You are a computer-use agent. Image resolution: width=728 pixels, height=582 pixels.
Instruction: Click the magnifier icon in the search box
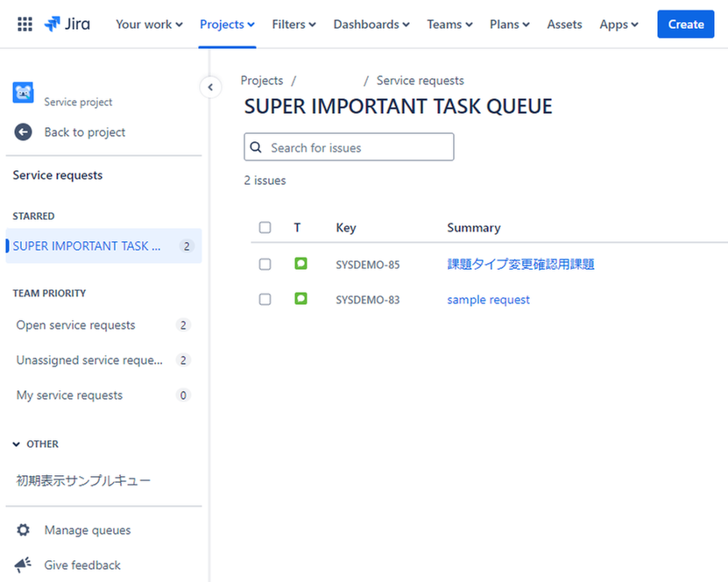pyautogui.click(x=256, y=147)
